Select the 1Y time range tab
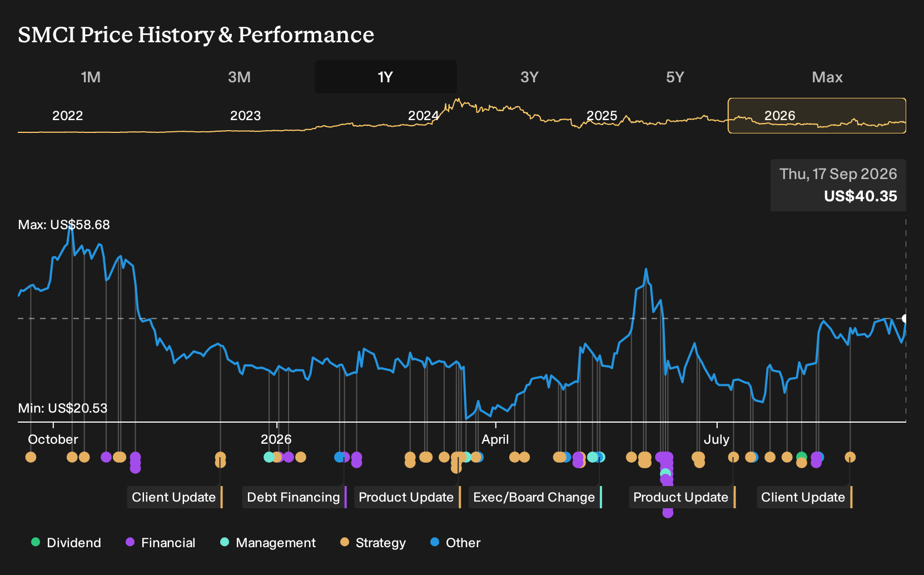Screen dimensions: 924x575 pos(385,77)
